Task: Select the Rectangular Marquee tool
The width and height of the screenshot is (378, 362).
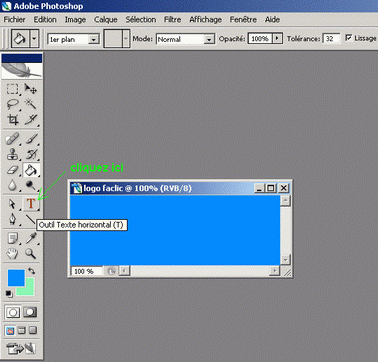Action: pyautogui.click(x=13, y=89)
